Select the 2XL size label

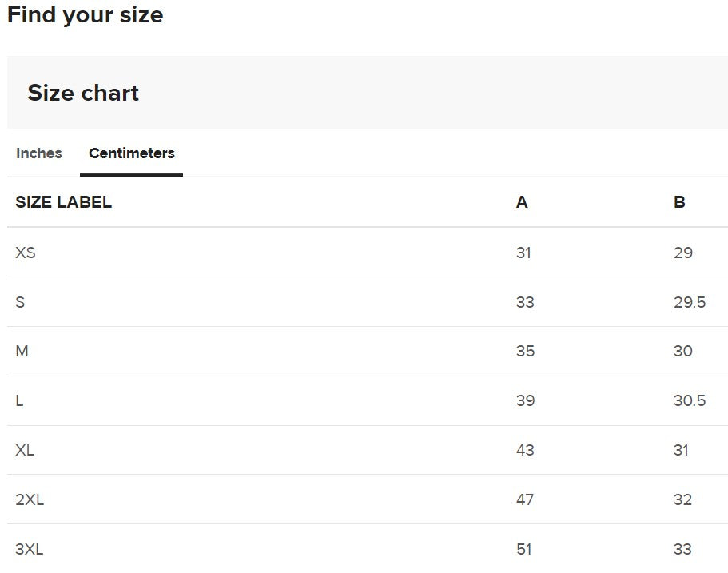[30, 499]
